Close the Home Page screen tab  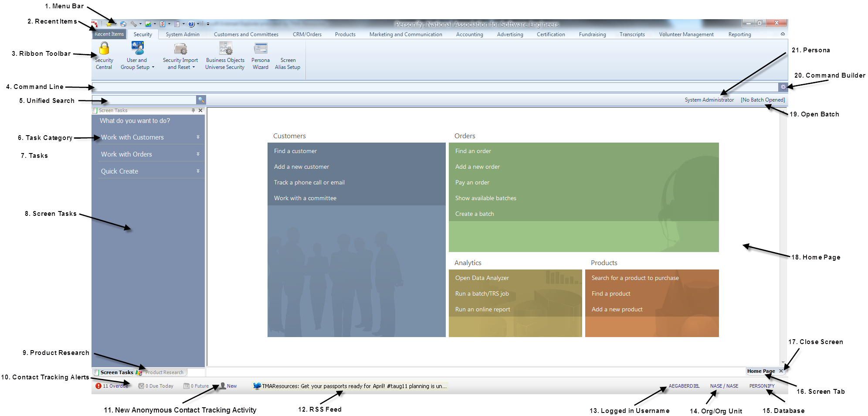(781, 371)
